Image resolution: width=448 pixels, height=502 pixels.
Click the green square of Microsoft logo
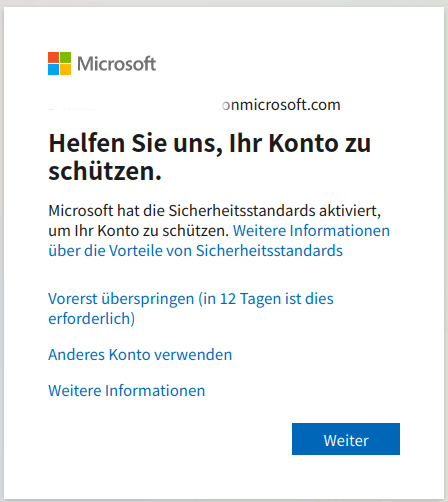(x=66, y=57)
